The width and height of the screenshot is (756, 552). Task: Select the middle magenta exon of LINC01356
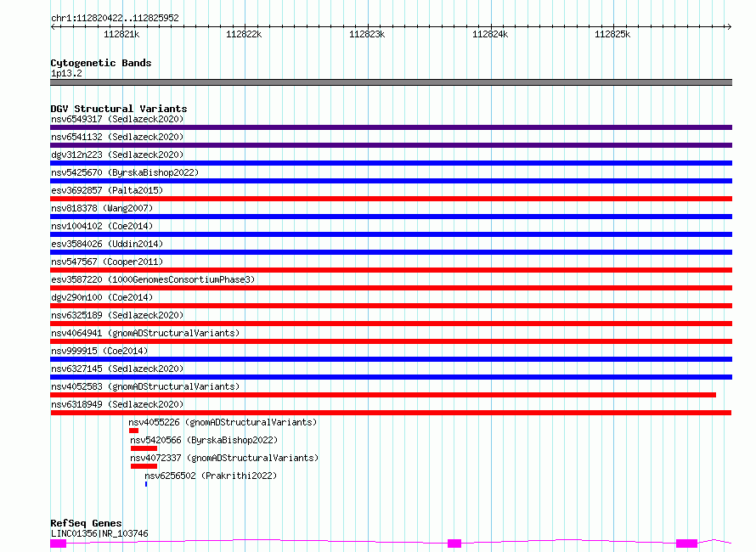pyautogui.click(x=454, y=544)
